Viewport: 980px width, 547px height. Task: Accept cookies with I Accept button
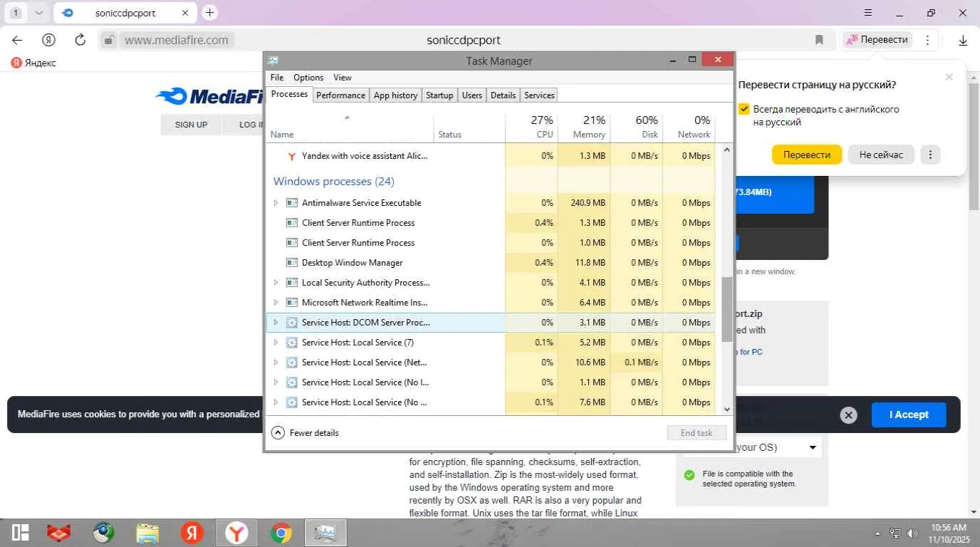[x=909, y=415]
